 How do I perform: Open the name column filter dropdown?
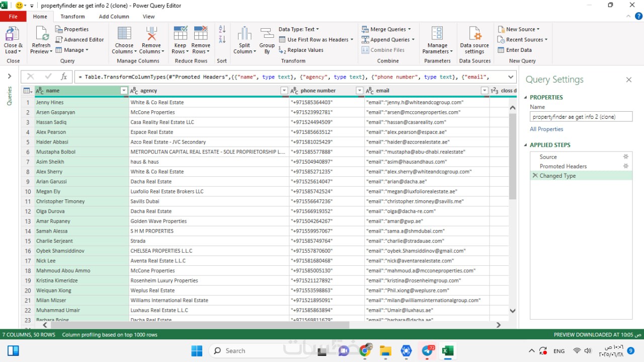[124, 91]
